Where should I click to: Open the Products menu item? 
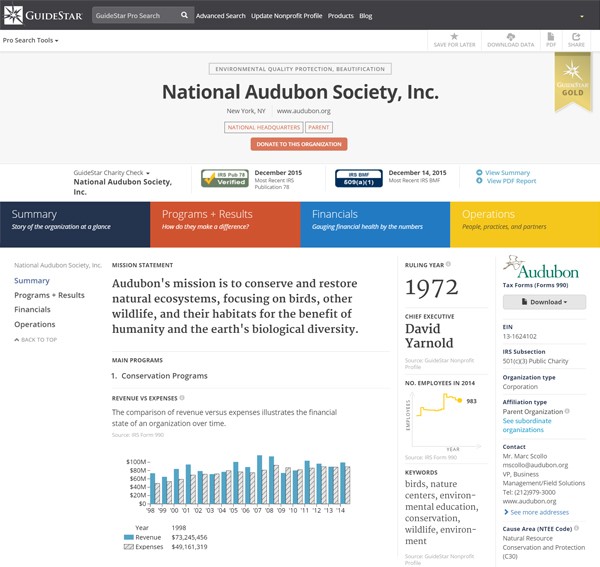341,16
